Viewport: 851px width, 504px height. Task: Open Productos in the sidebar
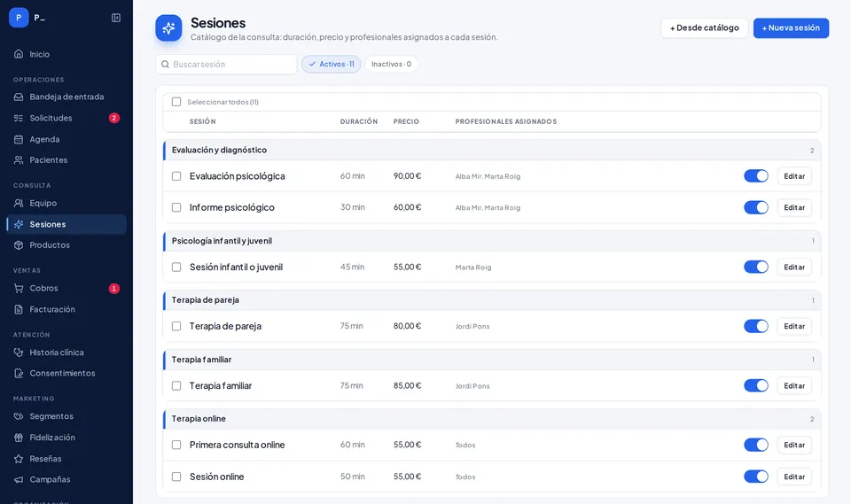point(66,245)
